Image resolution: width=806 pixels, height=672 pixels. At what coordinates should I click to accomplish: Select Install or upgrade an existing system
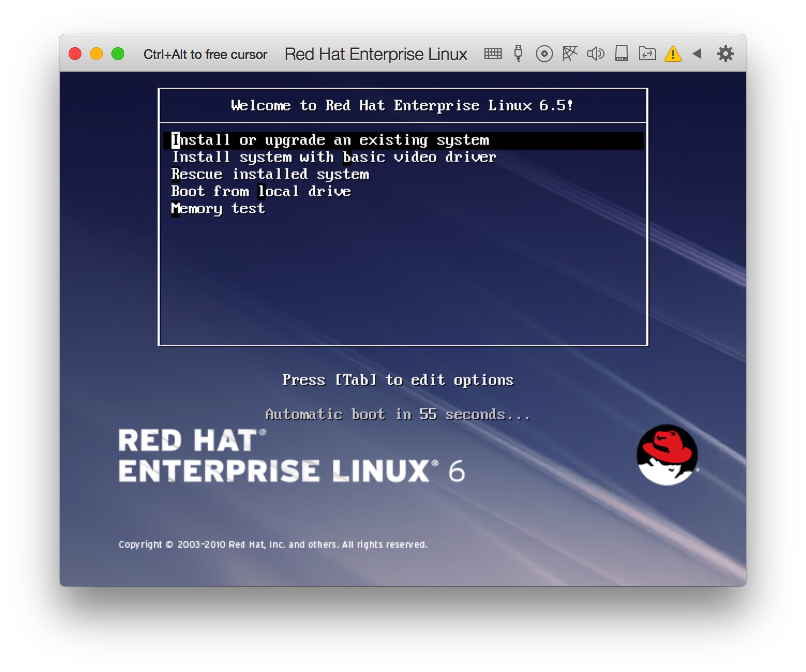(x=403, y=140)
